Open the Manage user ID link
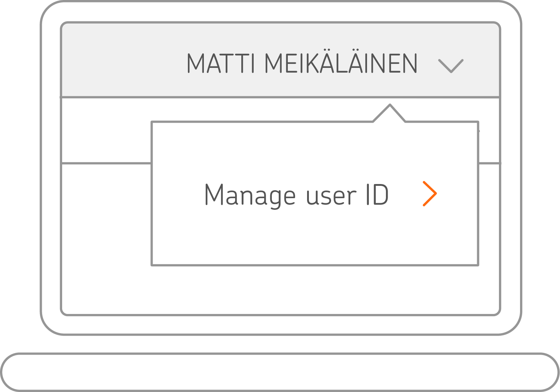560x392 pixels. [x=297, y=195]
